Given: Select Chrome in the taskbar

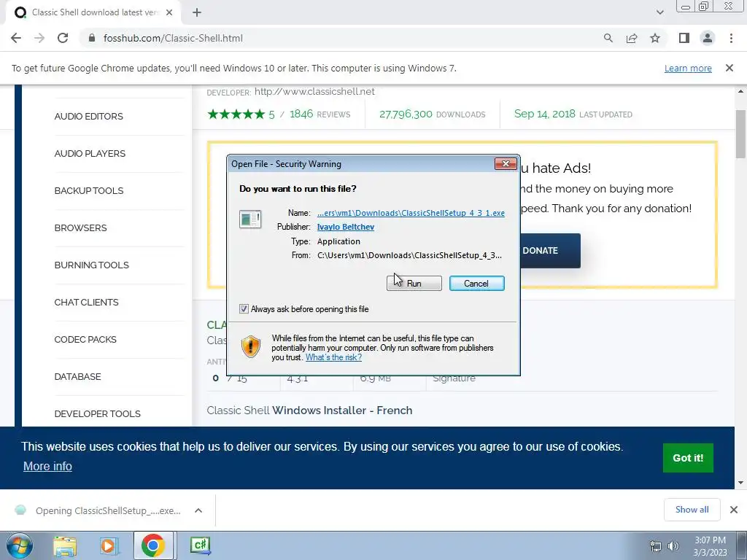Looking at the screenshot, I should pos(152,545).
